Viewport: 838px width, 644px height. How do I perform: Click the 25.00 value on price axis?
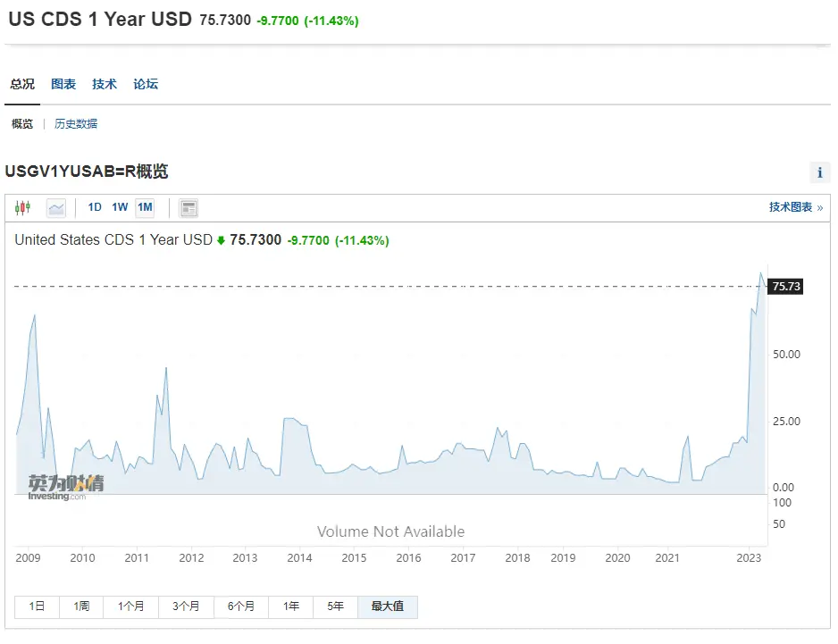point(786,421)
